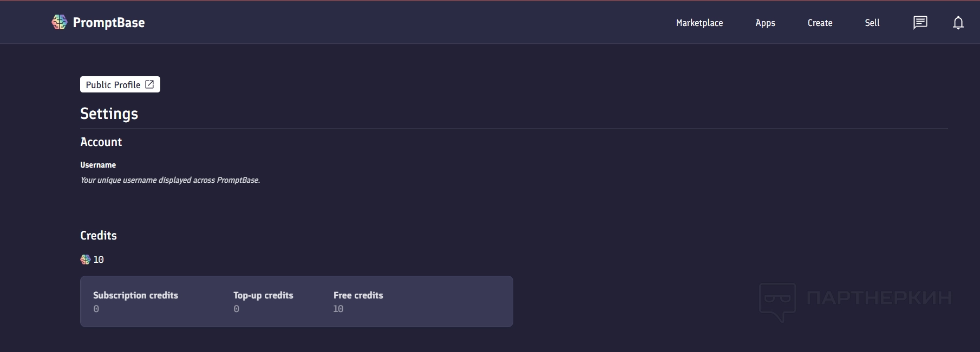This screenshot has width=980, height=352.
Task: Click the Free credits label
Action: [358, 295]
